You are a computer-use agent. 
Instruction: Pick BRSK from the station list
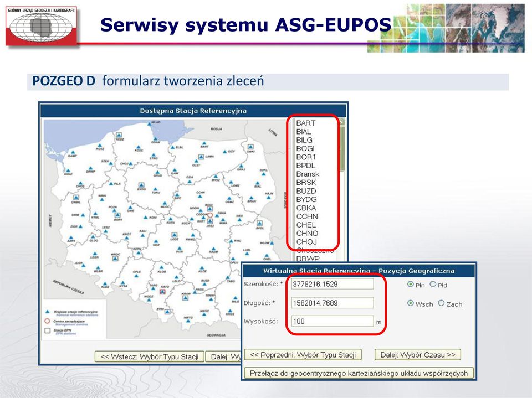click(x=306, y=182)
